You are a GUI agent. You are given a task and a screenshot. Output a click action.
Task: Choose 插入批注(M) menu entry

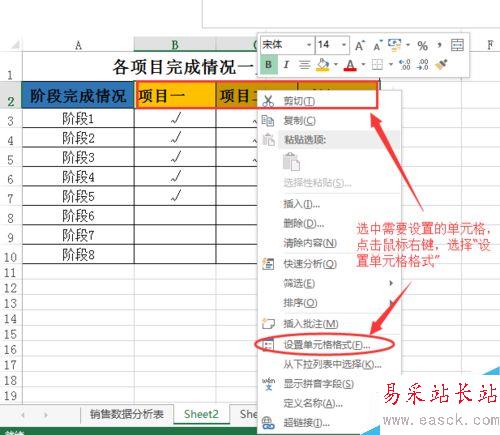[x=330, y=324]
